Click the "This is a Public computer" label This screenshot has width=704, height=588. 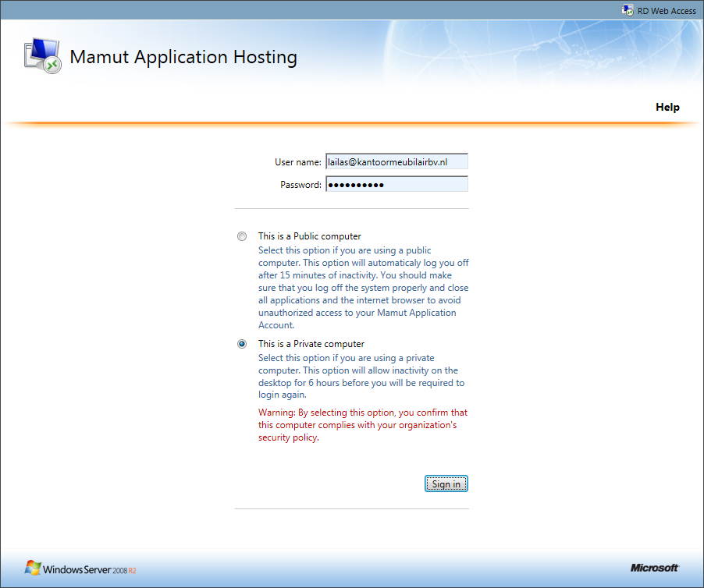pos(309,236)
